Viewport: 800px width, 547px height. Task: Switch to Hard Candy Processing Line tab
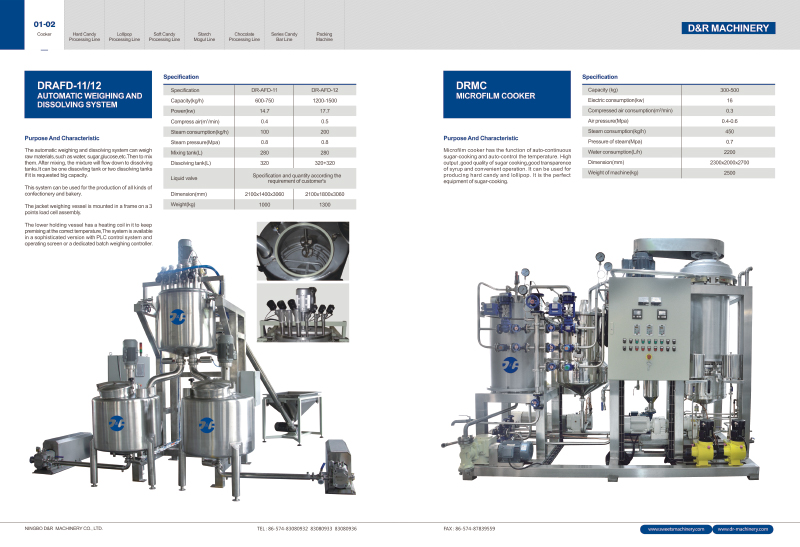pos(85,36)
